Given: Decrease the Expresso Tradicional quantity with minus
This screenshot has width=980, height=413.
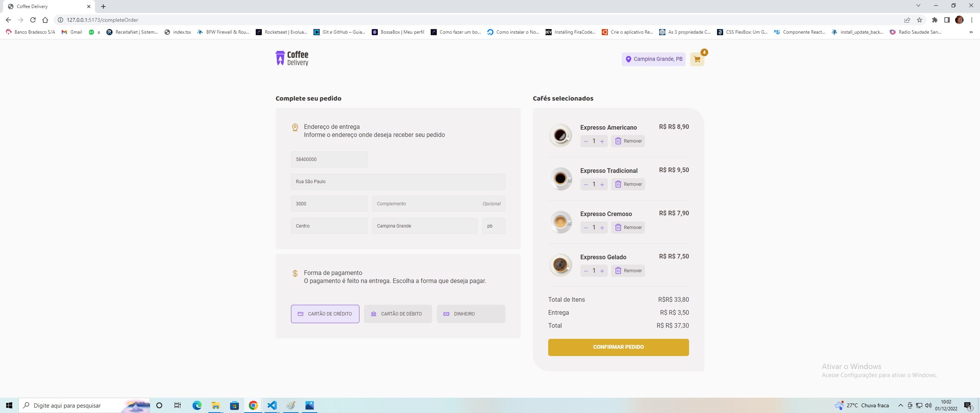Looking at the screenshot, I should 586,185.
